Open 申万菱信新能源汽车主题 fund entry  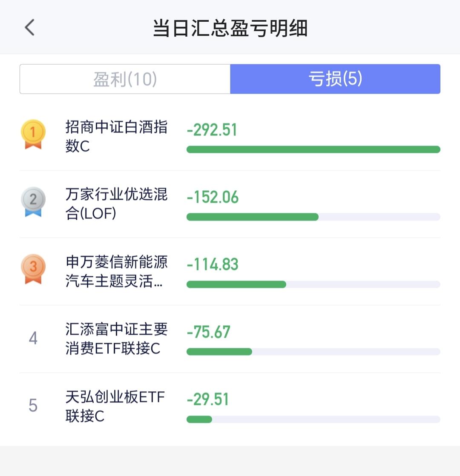[116, 271]
